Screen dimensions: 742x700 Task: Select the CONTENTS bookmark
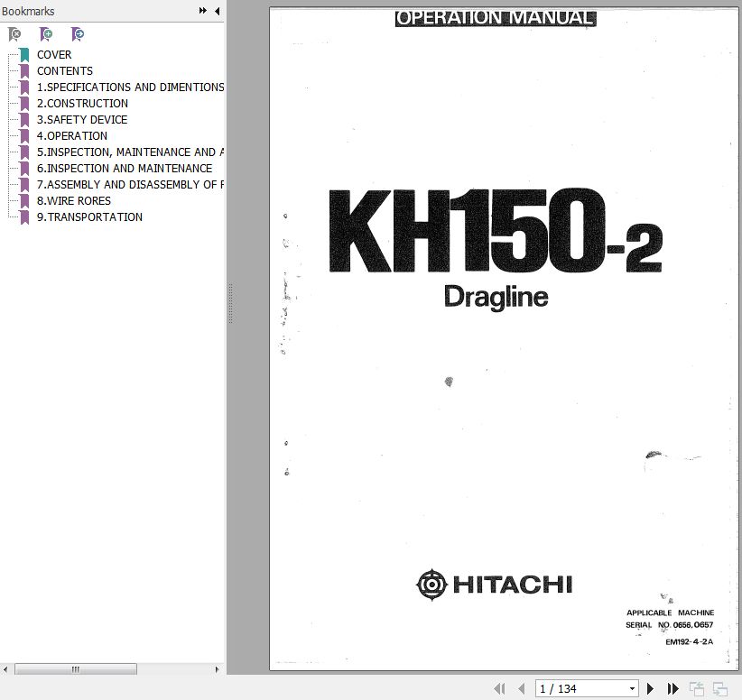tap(64, 71)
